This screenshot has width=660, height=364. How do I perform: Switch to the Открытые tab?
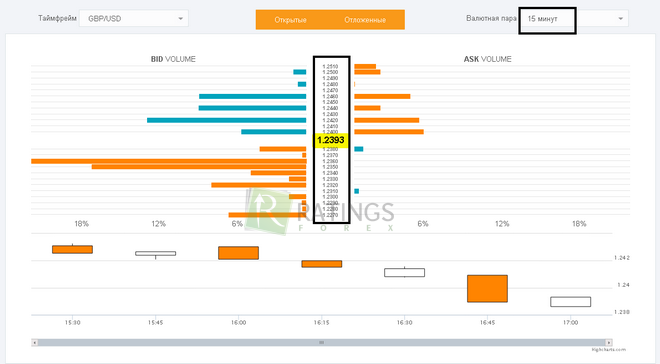point(290,20)
